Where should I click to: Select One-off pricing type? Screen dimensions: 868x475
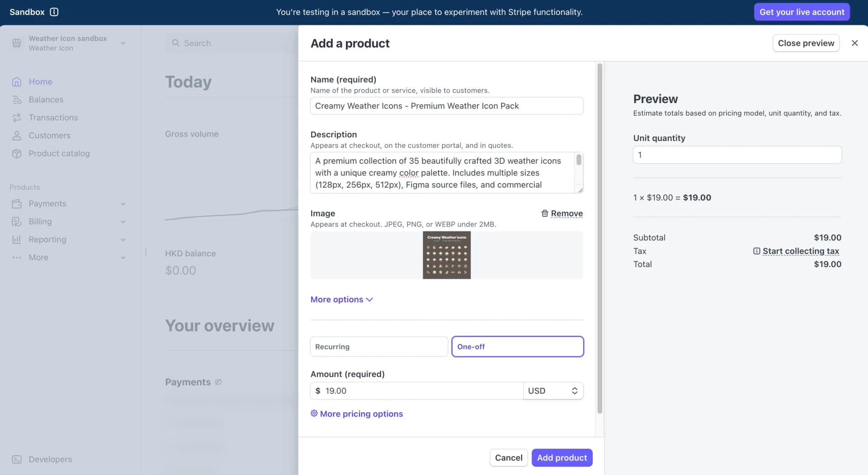click(x=518, y=347)
